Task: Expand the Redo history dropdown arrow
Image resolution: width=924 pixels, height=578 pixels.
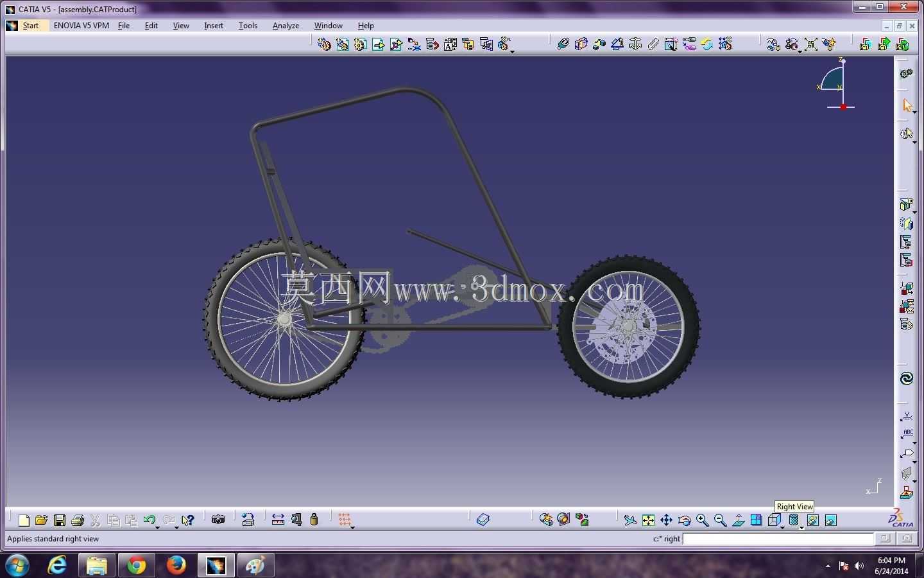Action: point(177,527)
